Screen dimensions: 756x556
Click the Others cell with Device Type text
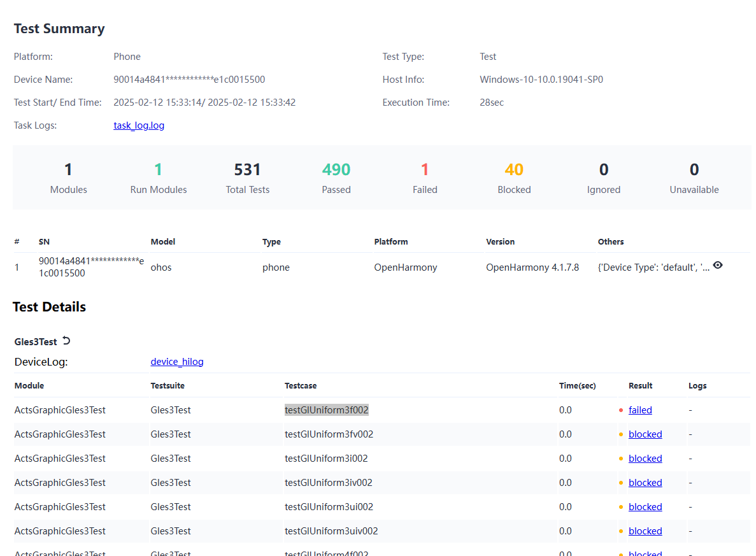(653, 267)
